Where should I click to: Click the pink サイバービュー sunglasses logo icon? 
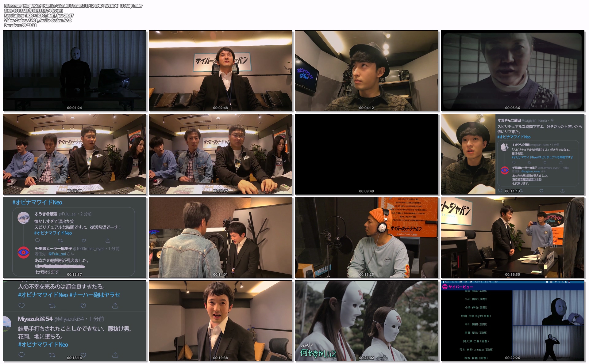(x=445, y=287)
